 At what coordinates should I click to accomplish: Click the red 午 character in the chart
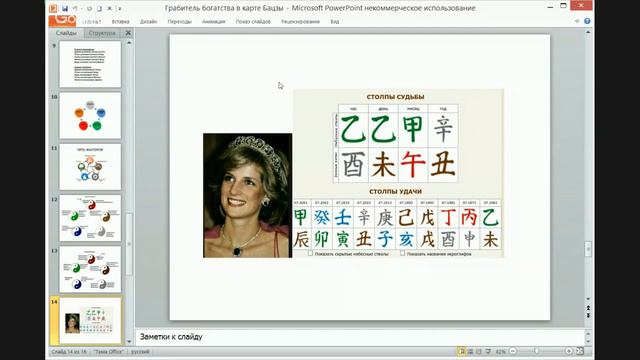tap(413, 164)
